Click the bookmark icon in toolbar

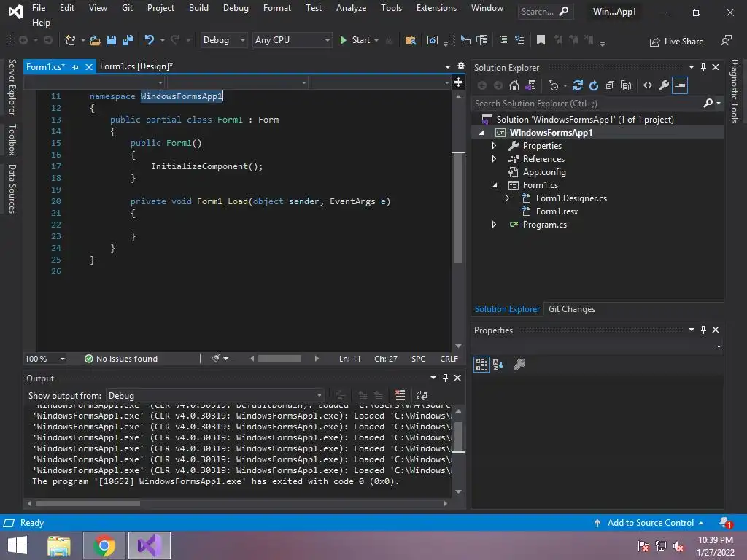coord(541,40)
